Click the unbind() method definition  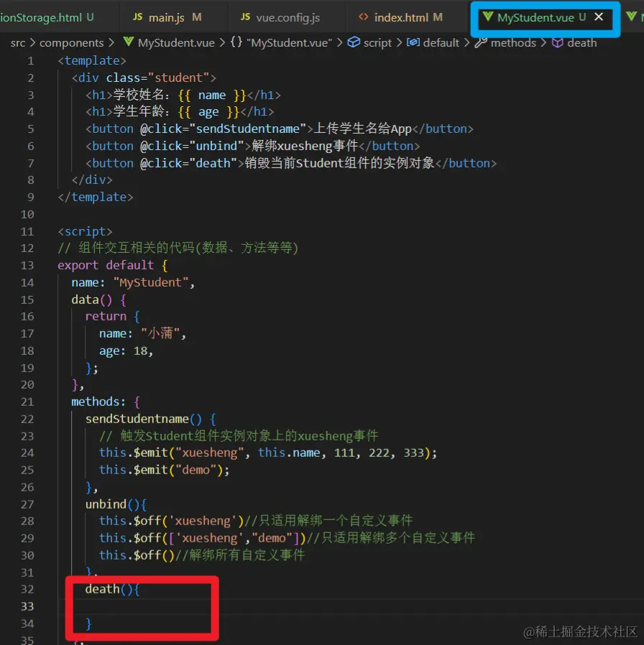[116, 504]
